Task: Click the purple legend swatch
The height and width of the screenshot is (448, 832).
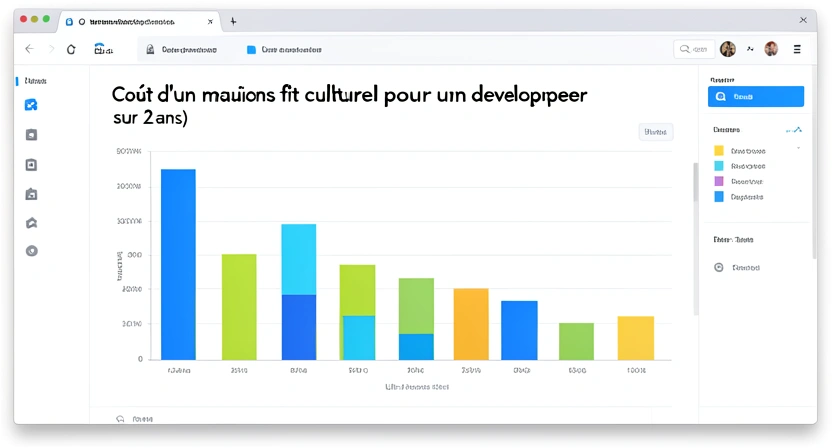Action: click(719, 182)
